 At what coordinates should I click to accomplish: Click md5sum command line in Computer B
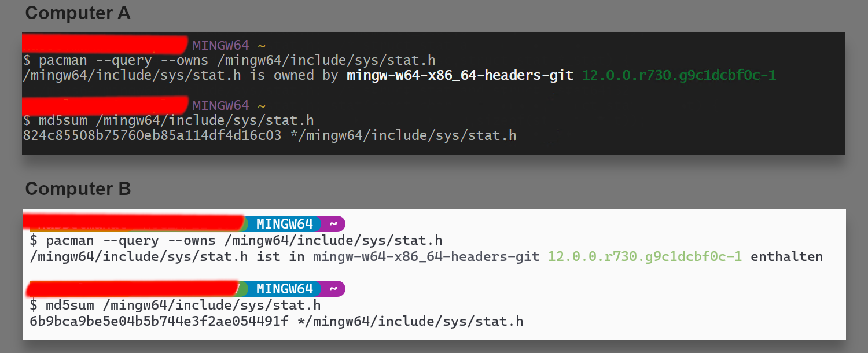pos(175,305)
